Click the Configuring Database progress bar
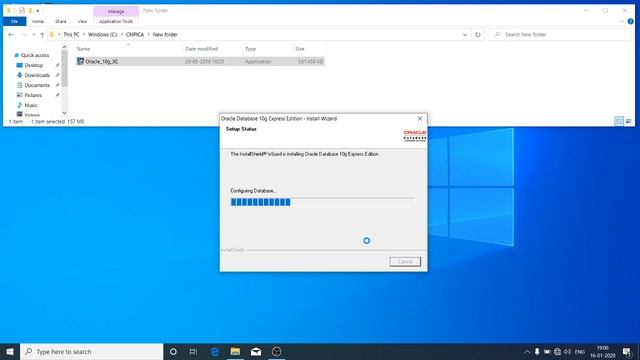640x360 pixels. point(322,202)
